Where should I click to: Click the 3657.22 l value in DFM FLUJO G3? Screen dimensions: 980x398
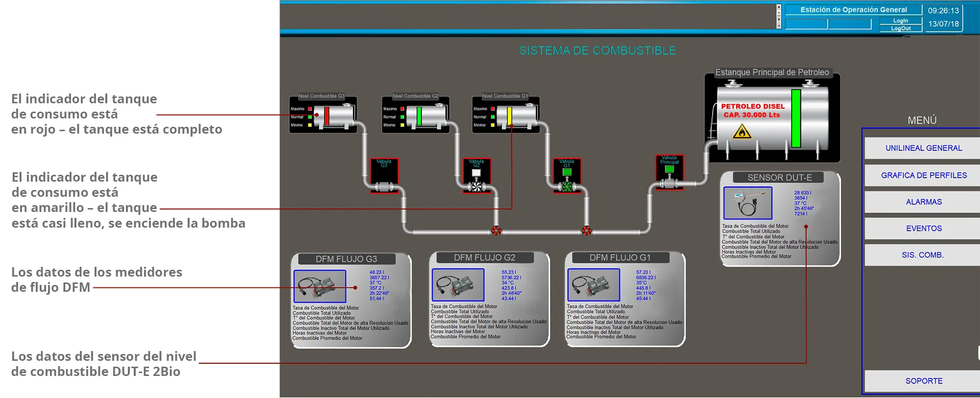(x=379, y=278)
